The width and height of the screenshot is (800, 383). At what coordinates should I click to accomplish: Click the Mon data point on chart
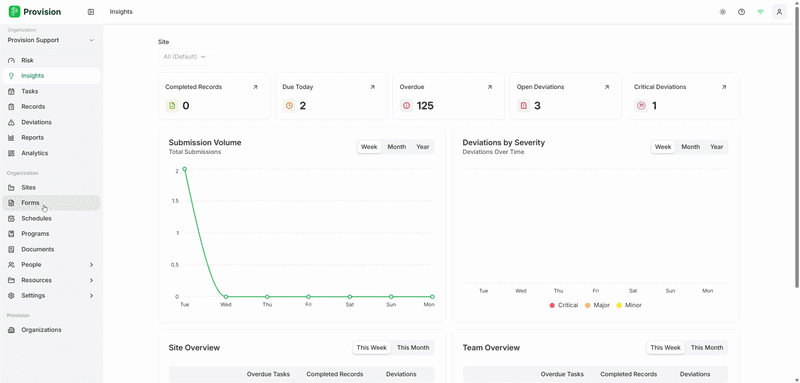point(432,296)
